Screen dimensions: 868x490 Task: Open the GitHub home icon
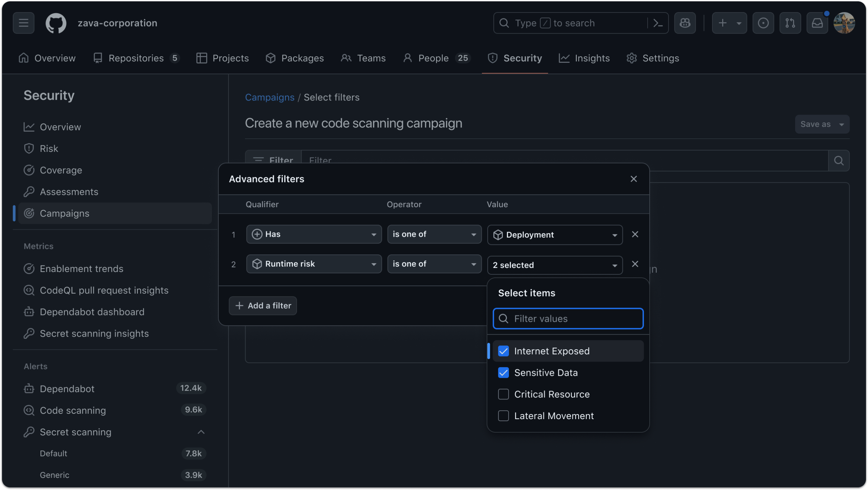[x=56, y=23]
